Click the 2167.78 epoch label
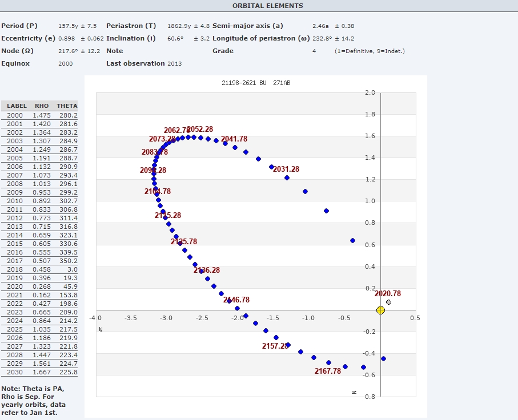 328,371
